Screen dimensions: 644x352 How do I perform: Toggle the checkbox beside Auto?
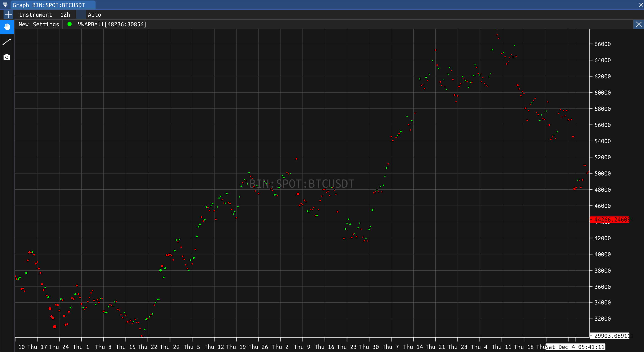(81, 15)
